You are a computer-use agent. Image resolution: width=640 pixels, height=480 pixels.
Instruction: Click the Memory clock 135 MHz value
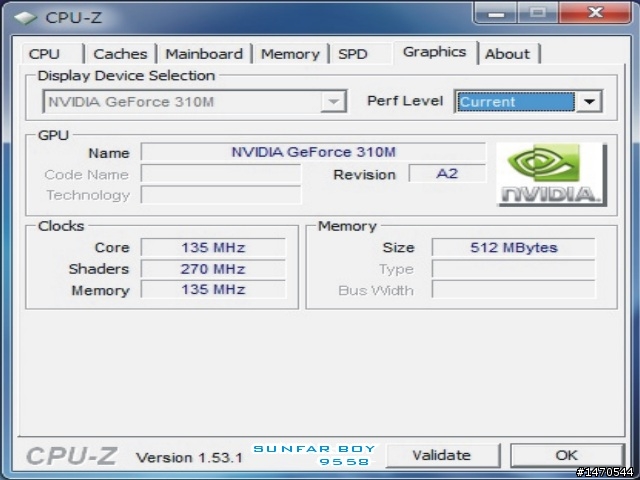coord(213,290)
